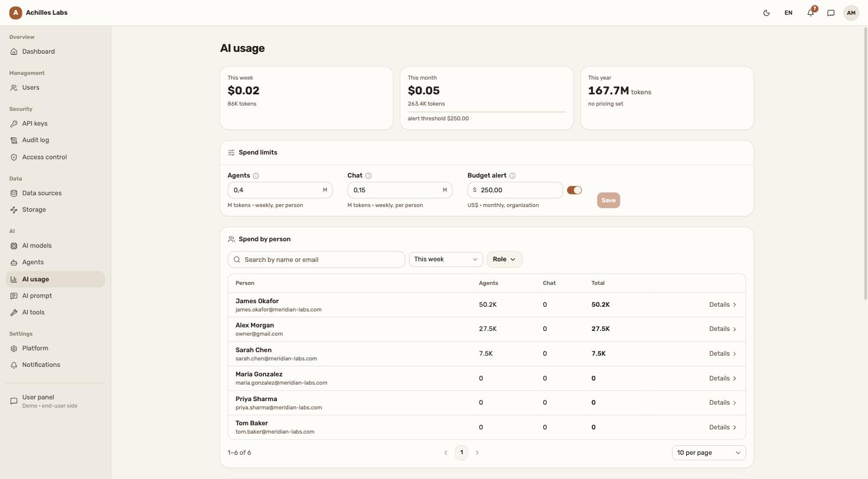Click the Budget alert info icon
Image resolution: width=868 pixels, height=479 pixels.
[513, 176]
